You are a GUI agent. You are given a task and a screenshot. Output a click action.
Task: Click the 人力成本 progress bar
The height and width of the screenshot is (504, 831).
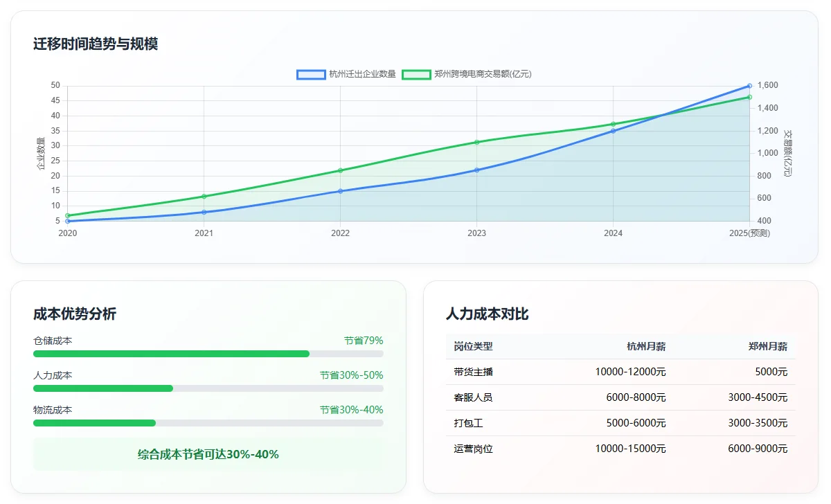[x=208, y=388]
